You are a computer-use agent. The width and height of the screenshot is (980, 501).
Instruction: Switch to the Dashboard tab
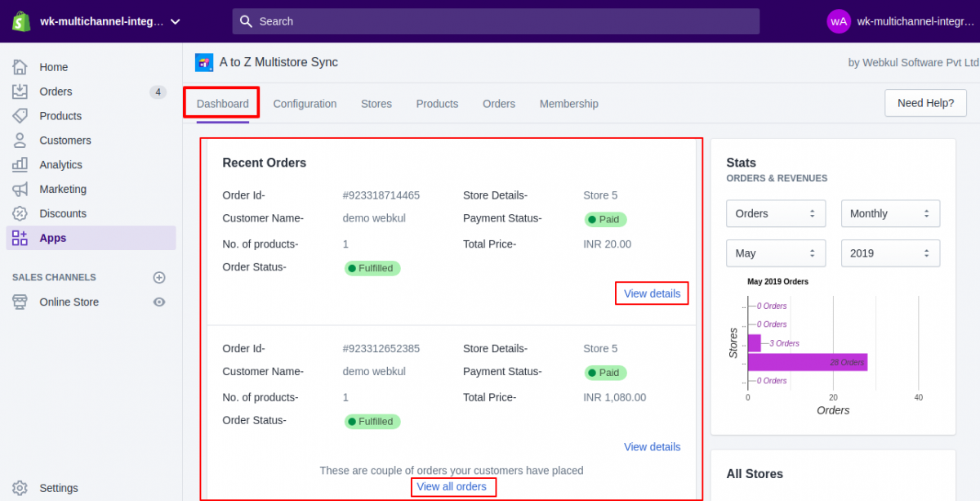(222, 104)
